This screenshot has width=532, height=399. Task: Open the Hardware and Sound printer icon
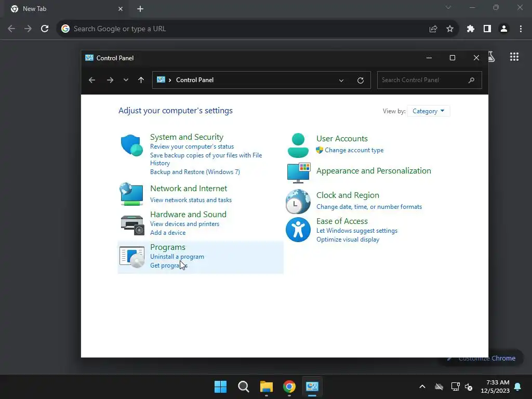132,225
